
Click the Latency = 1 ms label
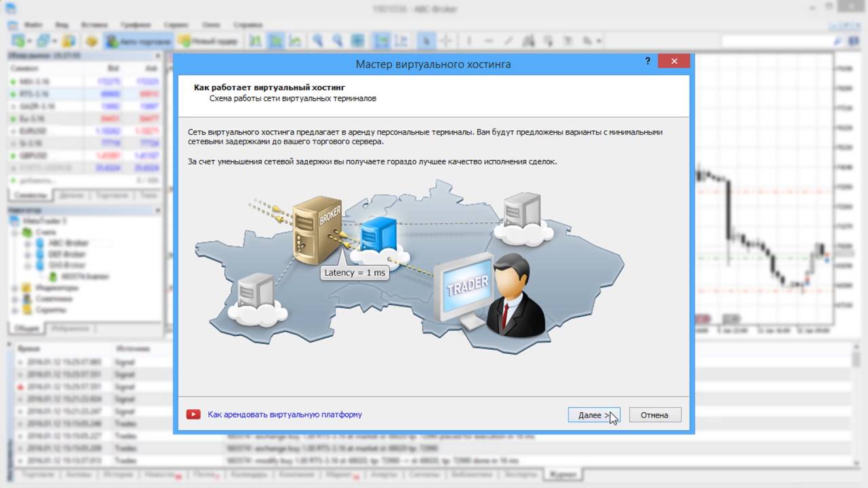pyautogui.click(x=355, y=272)
